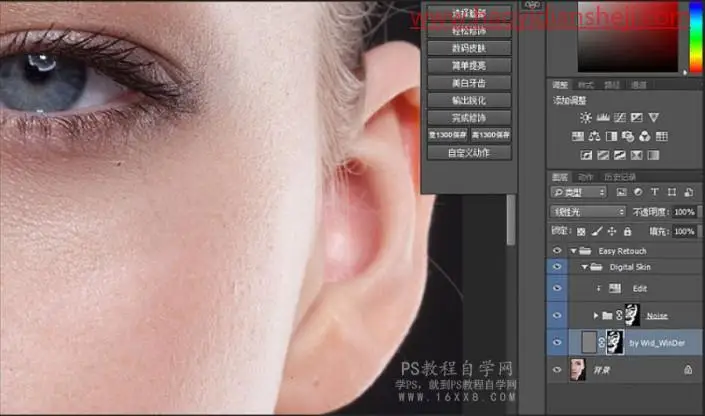Screen dimensions: 705x416
Task: Lock transparent pixels icon
Action: 581,232
